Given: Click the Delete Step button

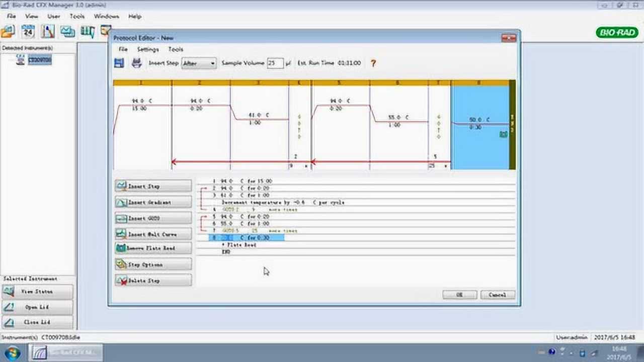Looking at the screenshot, I should click(x=153, y=281).
